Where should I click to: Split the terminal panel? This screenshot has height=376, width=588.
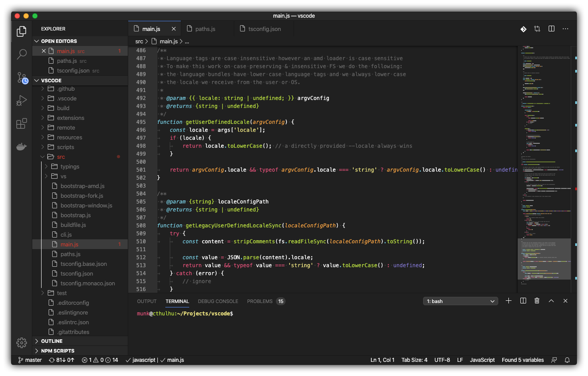pos(523,301)
